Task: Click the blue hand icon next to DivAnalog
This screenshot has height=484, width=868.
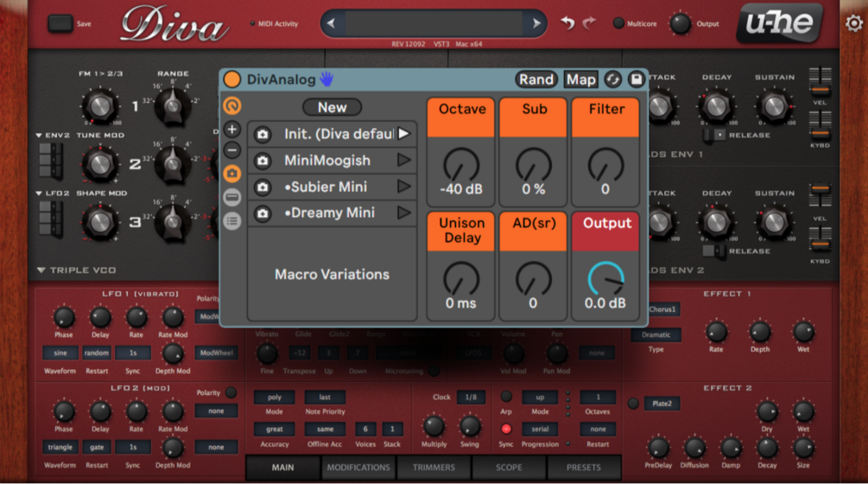Action: 326,80
